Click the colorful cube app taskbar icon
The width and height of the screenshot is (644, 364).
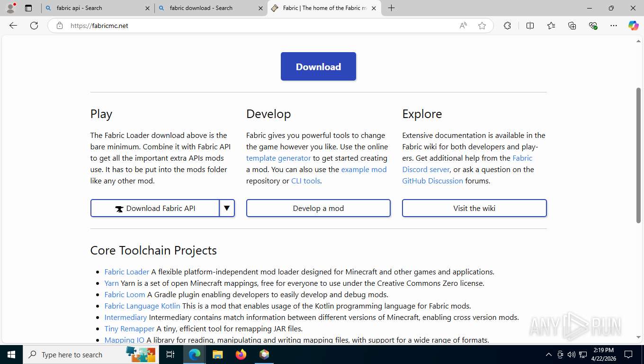(x=264, y=355)
